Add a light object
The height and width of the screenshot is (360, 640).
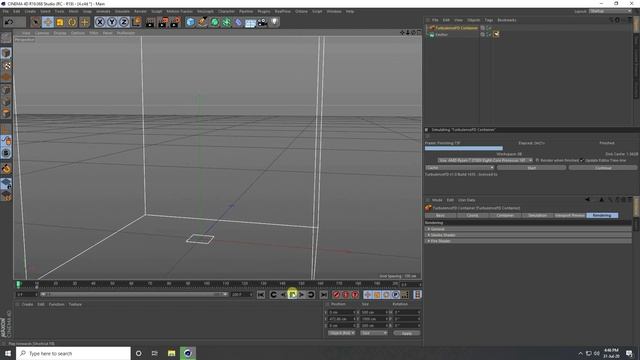coord(275,22)
